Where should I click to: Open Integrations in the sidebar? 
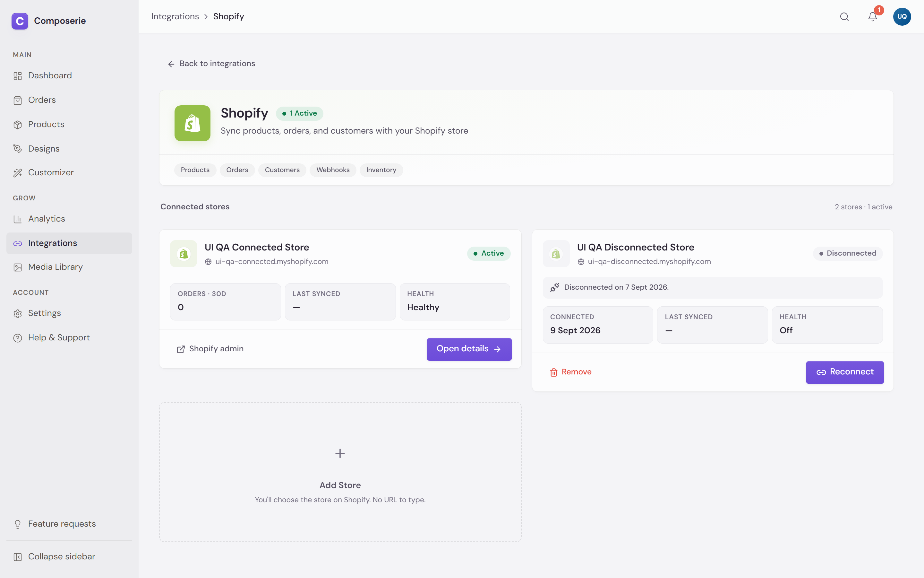(69, 243)
